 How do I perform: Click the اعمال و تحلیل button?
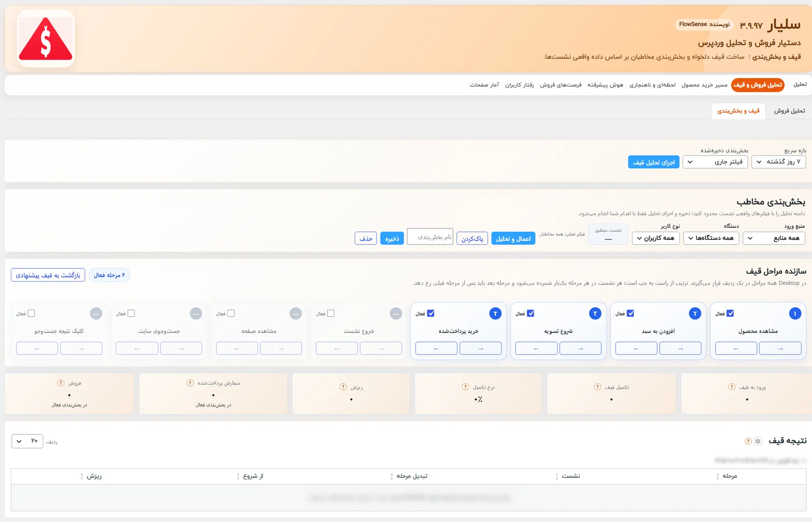513,238
